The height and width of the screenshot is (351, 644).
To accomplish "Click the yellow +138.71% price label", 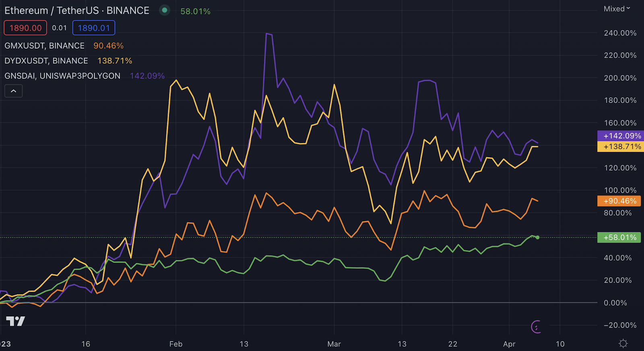I will click(621, 147).
